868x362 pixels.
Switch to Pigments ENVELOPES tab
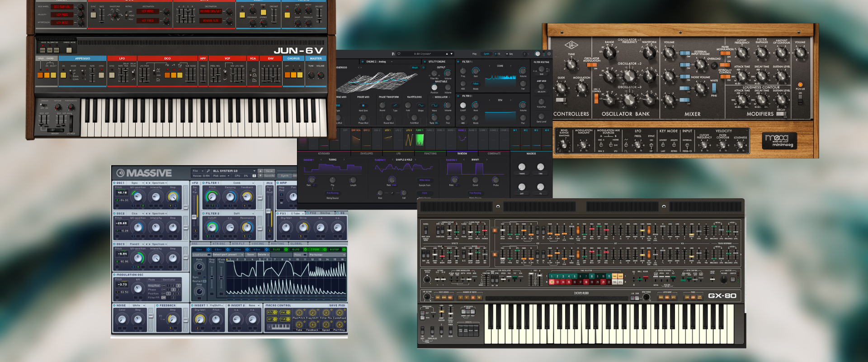coord(367,153)
